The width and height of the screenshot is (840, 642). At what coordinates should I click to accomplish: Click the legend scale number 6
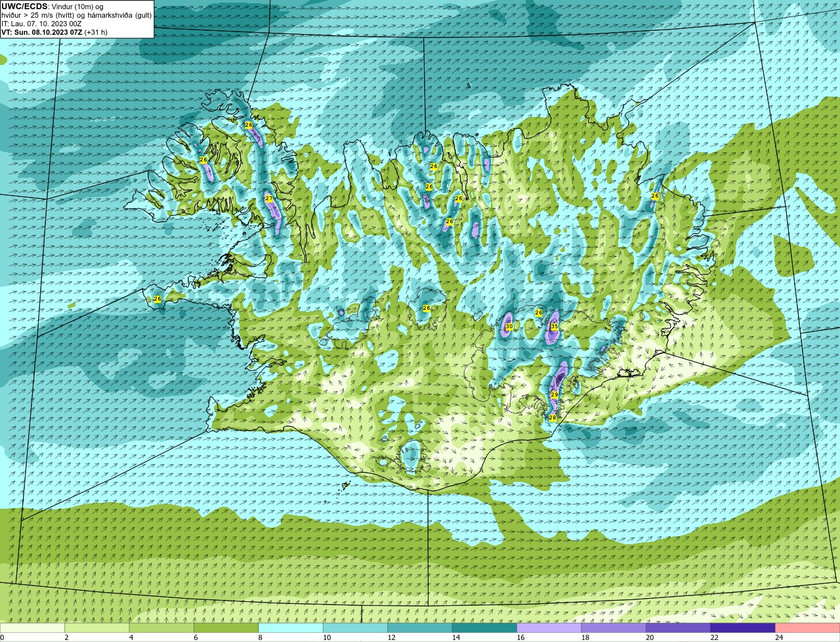(x=196, y=637)
